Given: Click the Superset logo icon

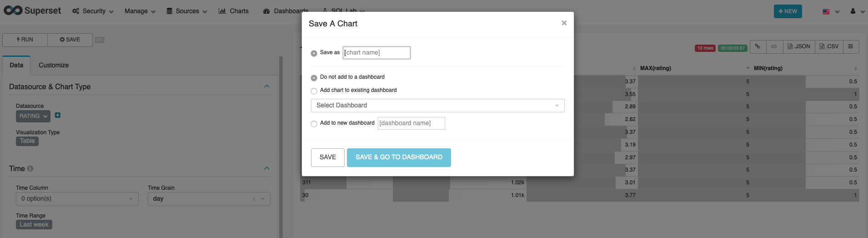Looking at the screenshot, I should (x=13, y=10).
